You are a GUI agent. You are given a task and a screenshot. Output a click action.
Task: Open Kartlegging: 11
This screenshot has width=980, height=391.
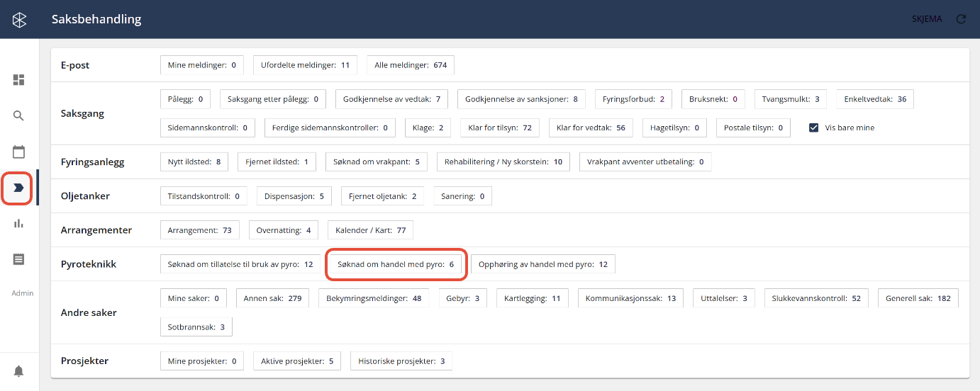(x=532, y=298)
